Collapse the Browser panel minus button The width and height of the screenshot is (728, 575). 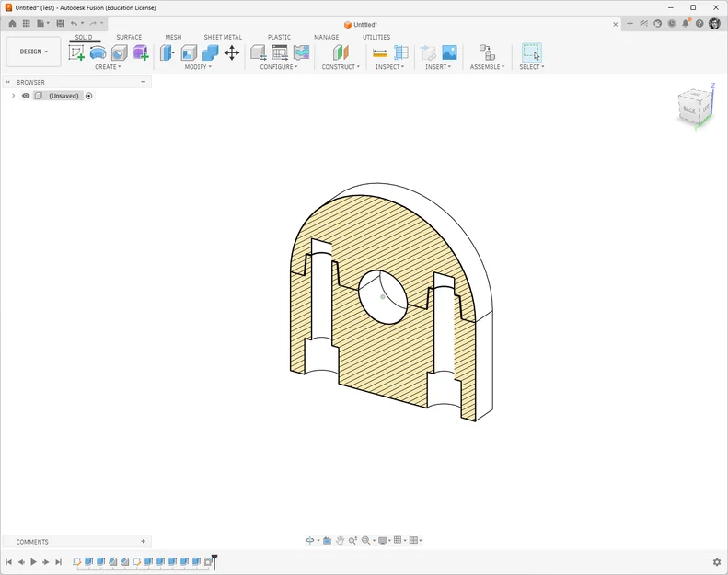pos(143,82)
